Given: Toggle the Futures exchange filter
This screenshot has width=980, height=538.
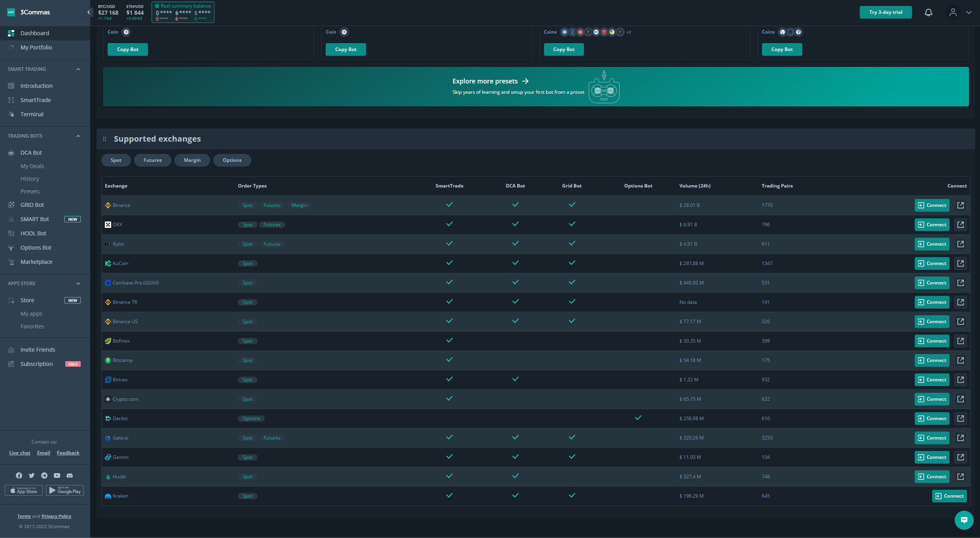Looking at the screenshot, I should pyautogui.click(x=152, y=160).
